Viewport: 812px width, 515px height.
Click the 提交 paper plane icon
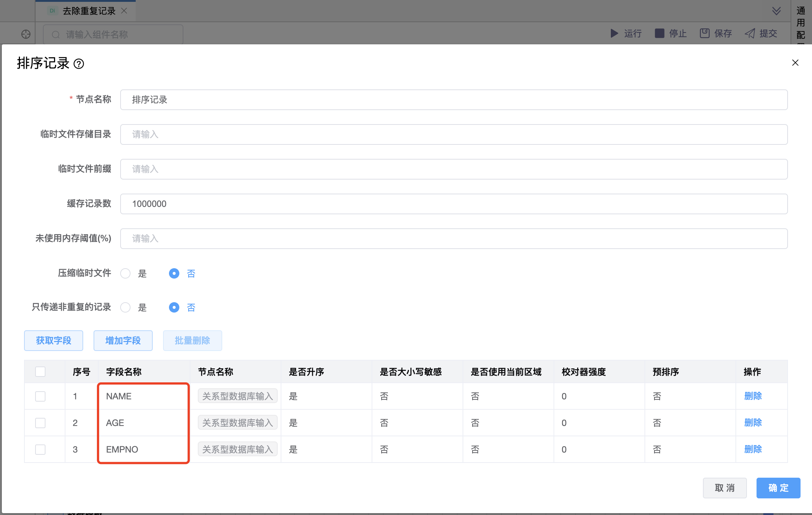750,34
